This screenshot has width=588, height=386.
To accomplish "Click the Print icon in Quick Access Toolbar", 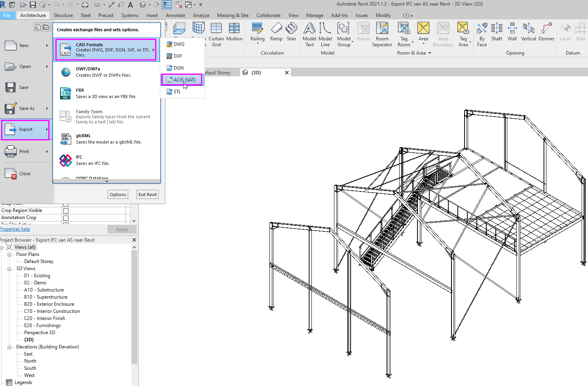I will click(x=84, y=5).
